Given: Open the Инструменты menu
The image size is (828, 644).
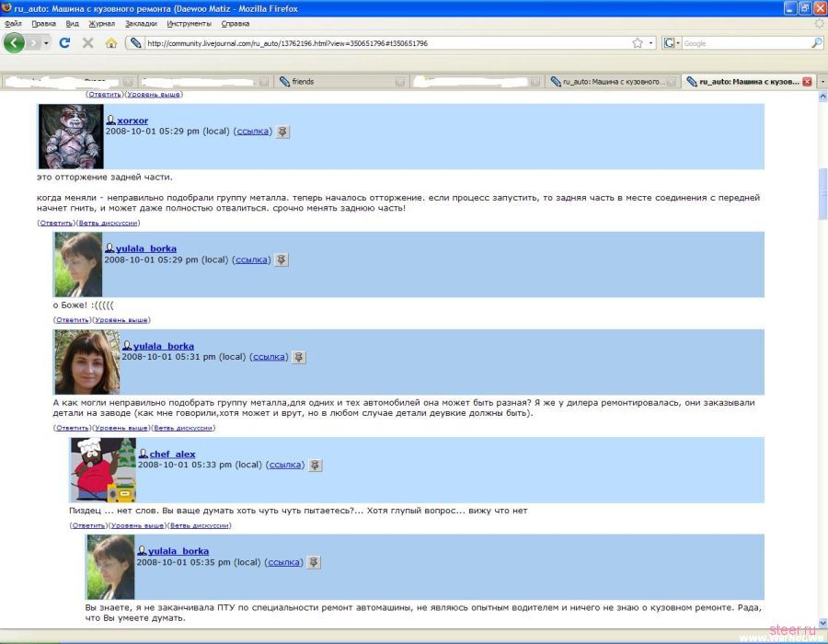Looking at the screenshot, I should tap(189, 23).
